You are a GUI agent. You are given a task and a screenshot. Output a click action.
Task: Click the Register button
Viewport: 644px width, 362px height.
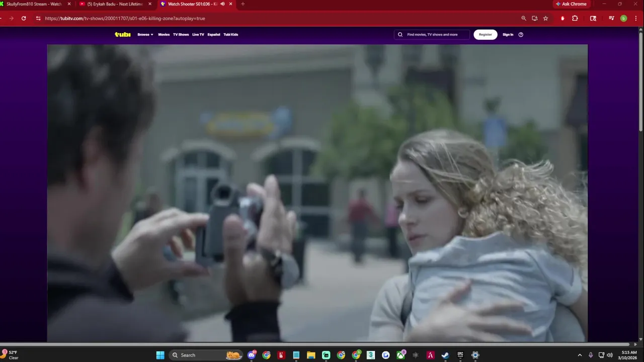click(x=486, y=35)
